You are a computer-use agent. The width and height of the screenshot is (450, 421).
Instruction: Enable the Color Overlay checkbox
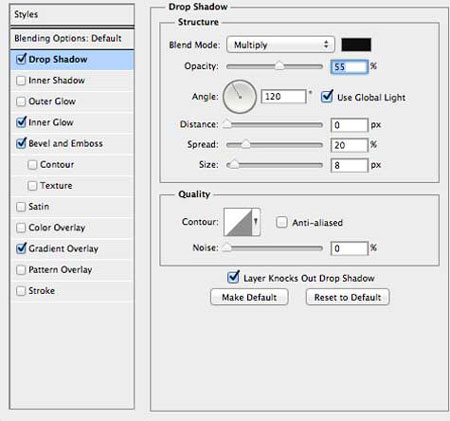tap(21, 228)
